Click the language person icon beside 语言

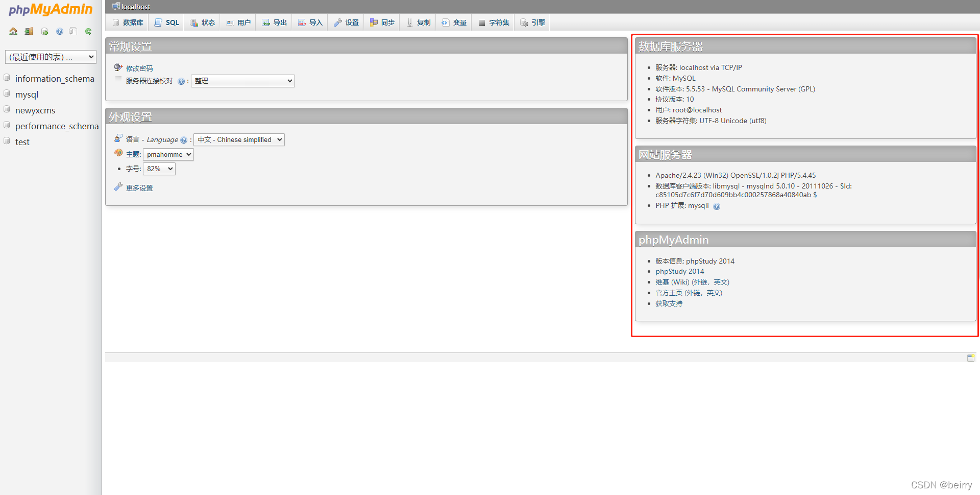[x=118, y=138]
